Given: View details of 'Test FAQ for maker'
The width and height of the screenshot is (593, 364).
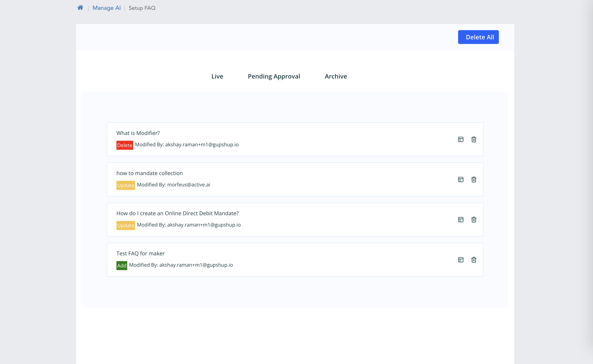Looking at the screenshot, I should point(461,260).
